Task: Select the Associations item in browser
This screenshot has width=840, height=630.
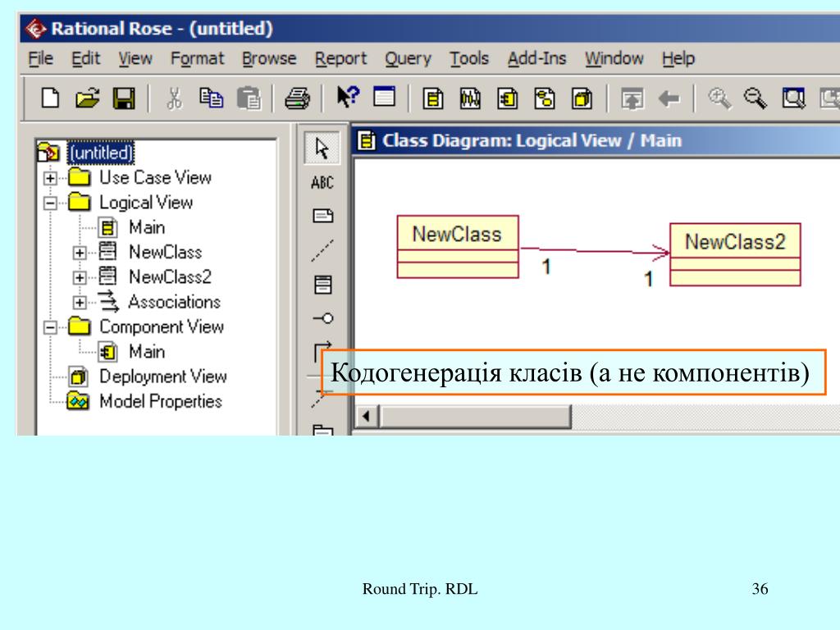Action: (175, 302)
